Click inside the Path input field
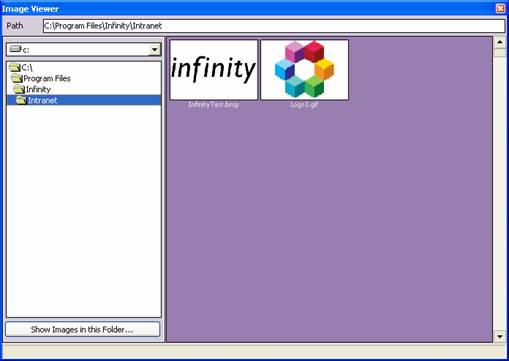509x361 pixels. 274,26
